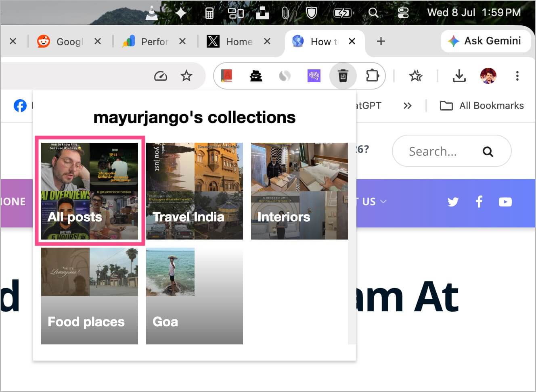
Task: Close the How t tab
Action: pos(352,41)
